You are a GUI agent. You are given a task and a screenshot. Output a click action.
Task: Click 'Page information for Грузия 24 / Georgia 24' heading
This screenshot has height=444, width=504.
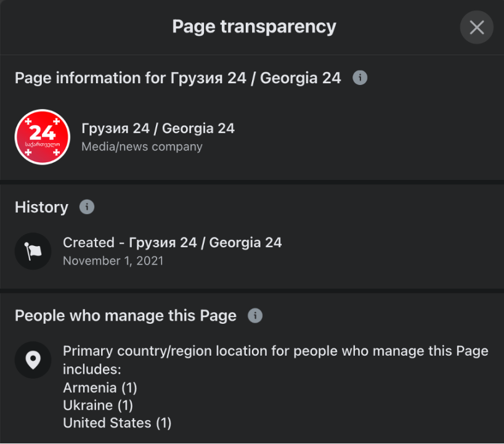click(x=177, y=78)
